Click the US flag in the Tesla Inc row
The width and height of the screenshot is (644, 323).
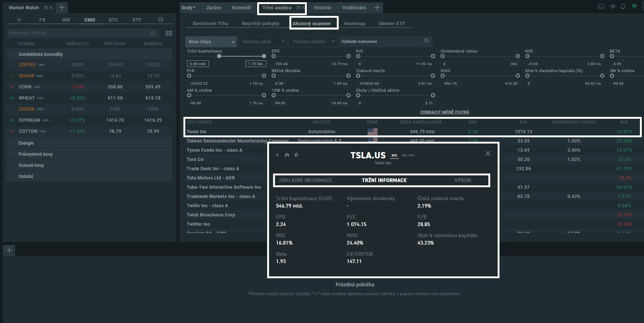click(x=372, y=132)
